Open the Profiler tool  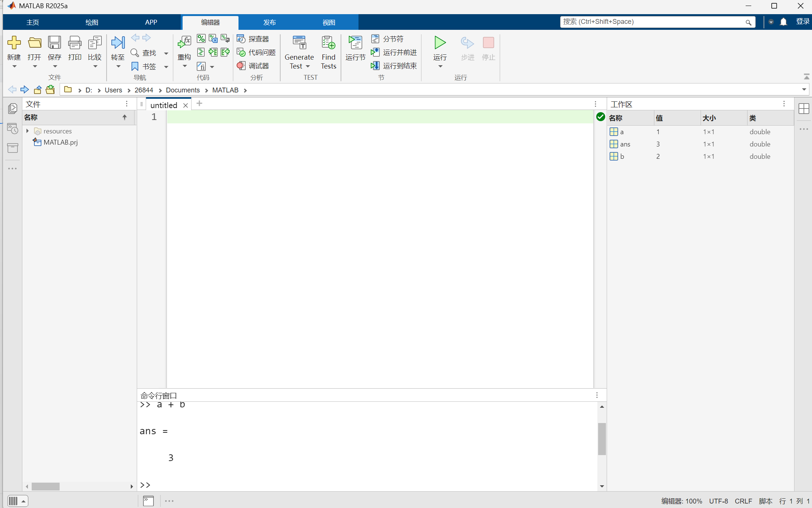click(253, 39)
